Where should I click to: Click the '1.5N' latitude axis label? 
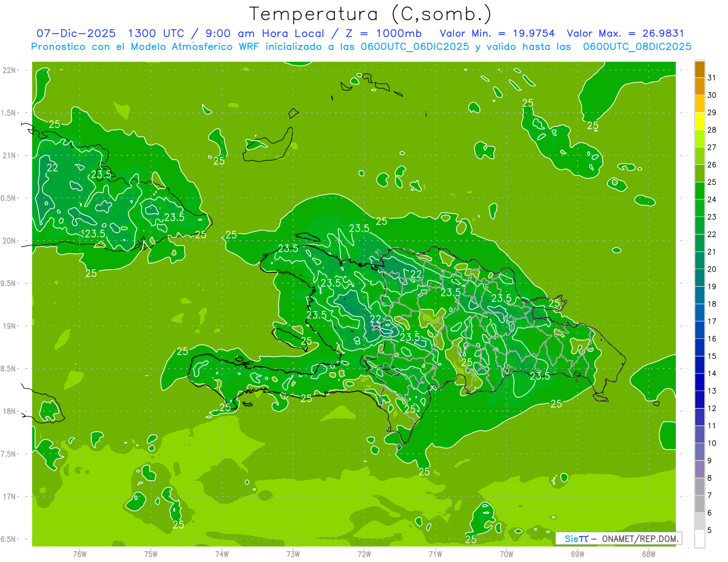pyautogui.click(x=9, y=113)
